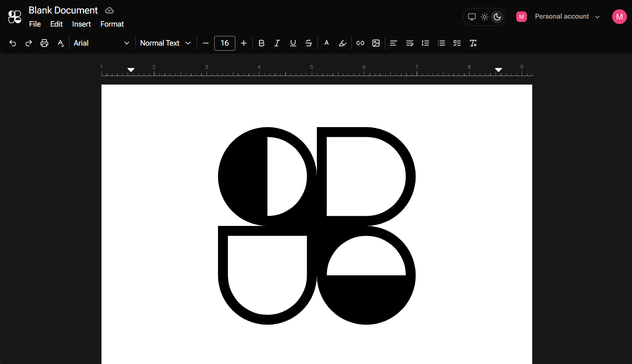Open the Insert menu
The image size is (632, 364).
click(x=82, y=24)
